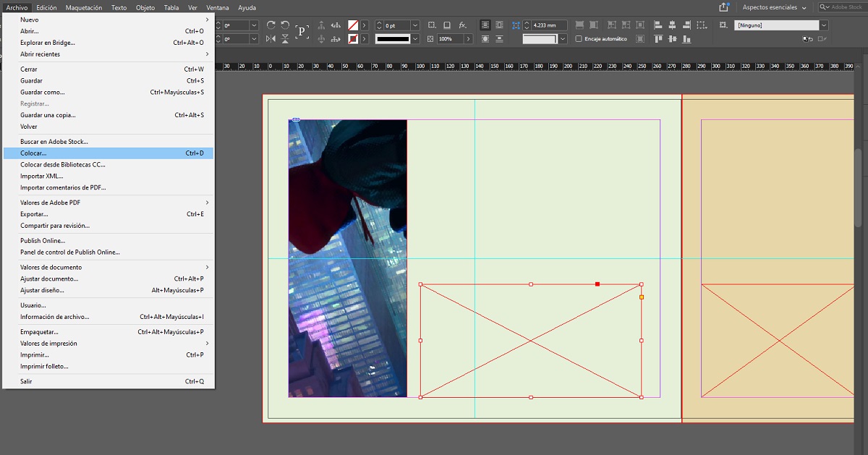Choose Guardar como... from the menu
The height and width of the screenshot is (455, 868).
pos(109,93)
